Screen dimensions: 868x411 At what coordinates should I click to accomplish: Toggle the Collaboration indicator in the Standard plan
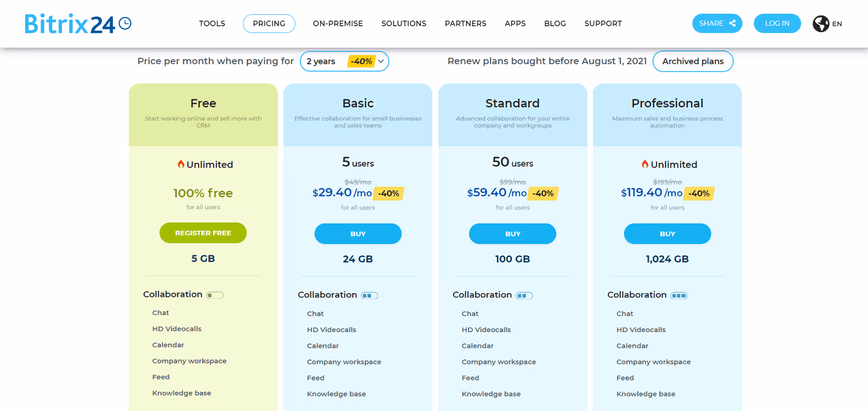(x=524, y=296)
